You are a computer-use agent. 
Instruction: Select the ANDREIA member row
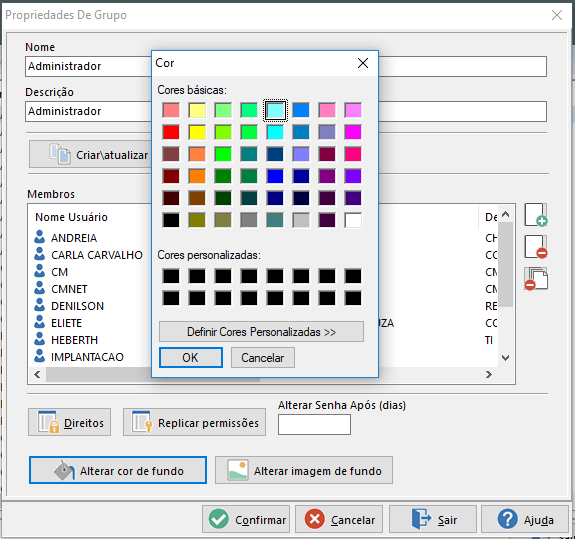263,238
